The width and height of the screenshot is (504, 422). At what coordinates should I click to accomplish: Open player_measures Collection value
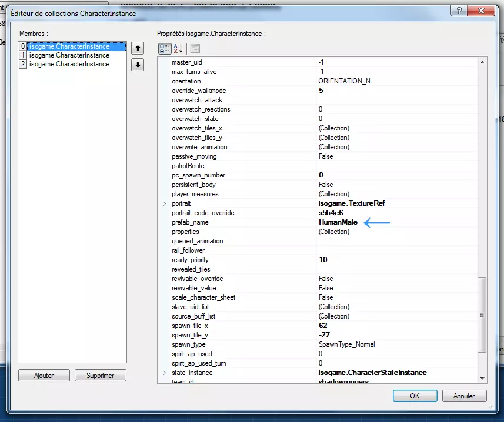(x=334, y=194)
